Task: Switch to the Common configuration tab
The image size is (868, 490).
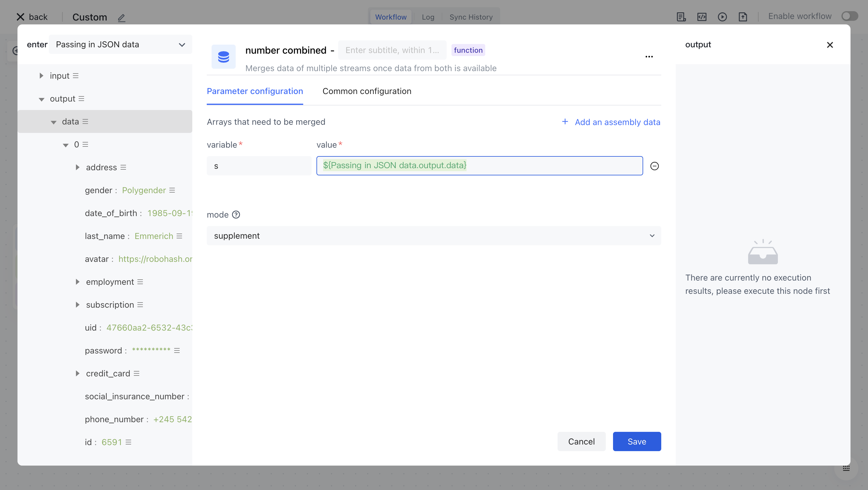Action: (x=366, y=91)
